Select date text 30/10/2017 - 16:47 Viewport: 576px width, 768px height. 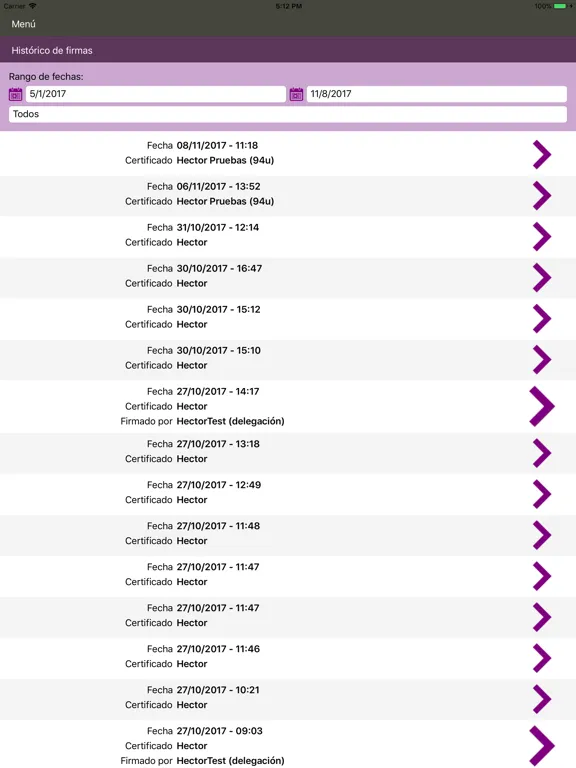(219, 269)
